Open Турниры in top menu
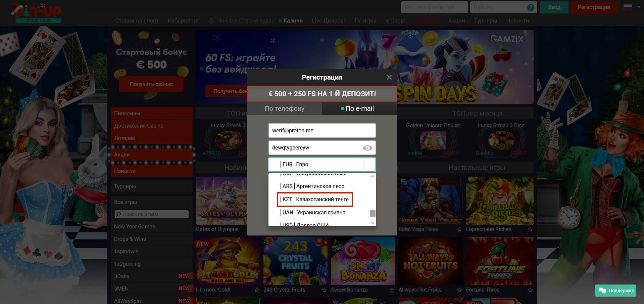This screenshot has height=304, width=644. tap(485, 20)
